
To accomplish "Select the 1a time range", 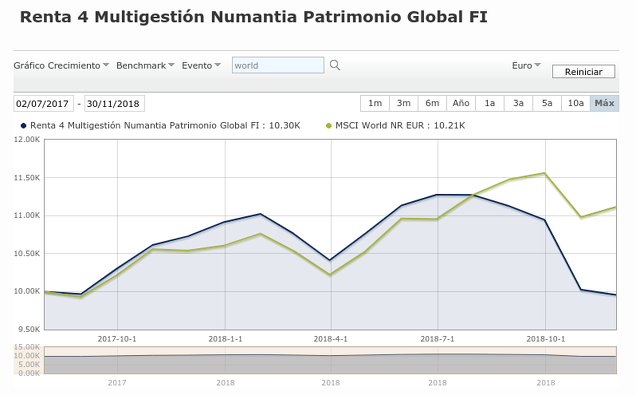I will click(490, 103).
